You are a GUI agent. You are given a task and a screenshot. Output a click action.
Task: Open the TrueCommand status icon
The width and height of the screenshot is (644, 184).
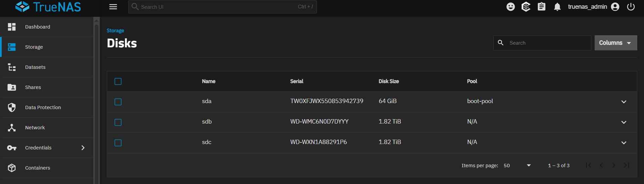(526, 7)
